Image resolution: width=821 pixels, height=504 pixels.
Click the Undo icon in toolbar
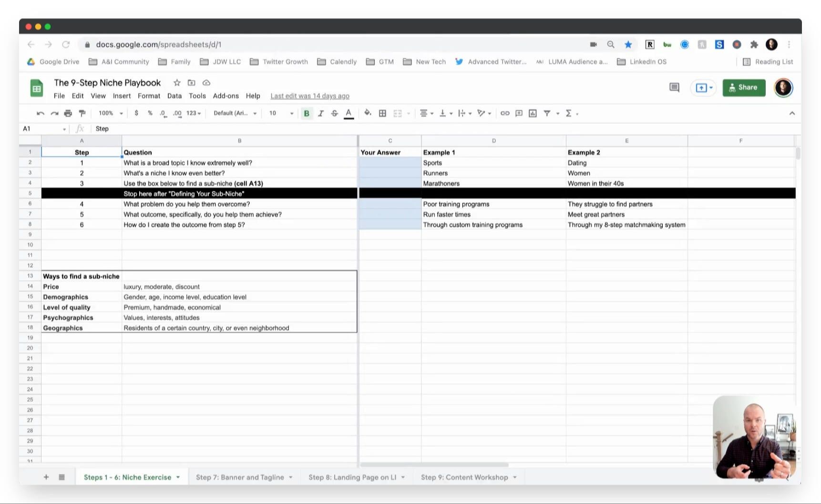pos(41,113)
